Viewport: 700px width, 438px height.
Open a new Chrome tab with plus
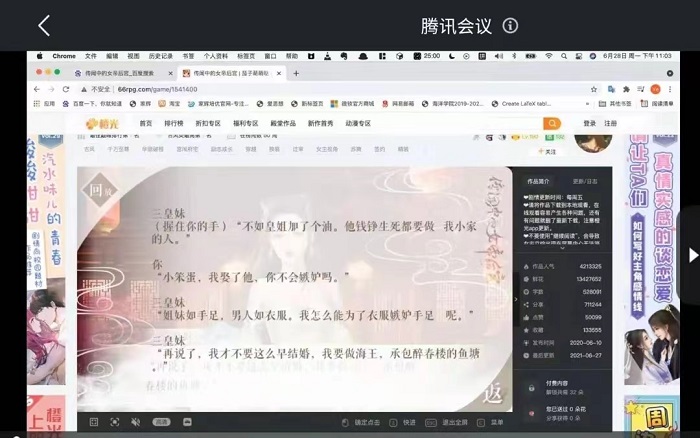coord(296,73)
